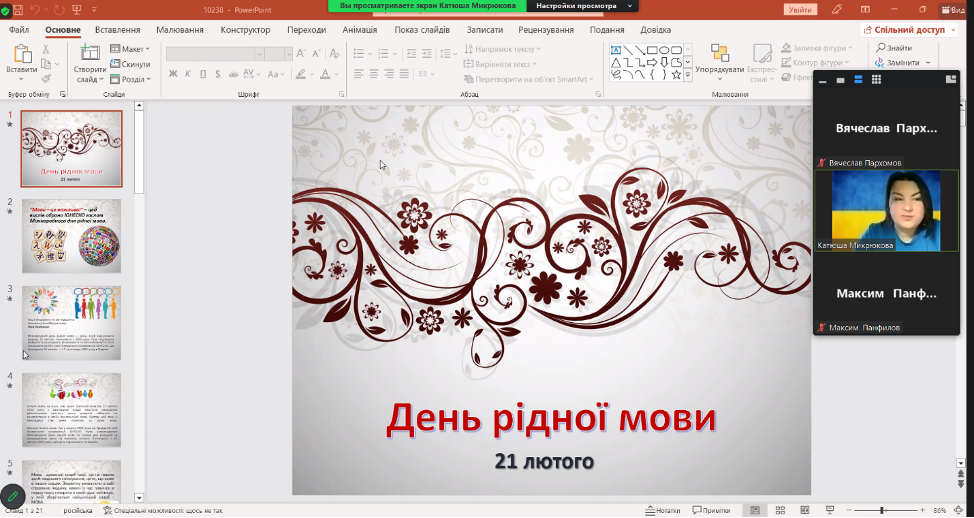The image size is (974, 518).
Task: Click the Cut scissors icon
Action: (46, 49)
